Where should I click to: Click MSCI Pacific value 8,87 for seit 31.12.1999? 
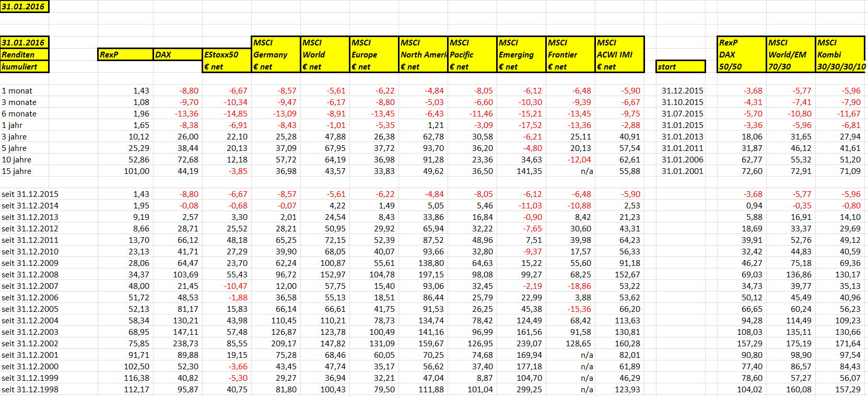point(484,378)
